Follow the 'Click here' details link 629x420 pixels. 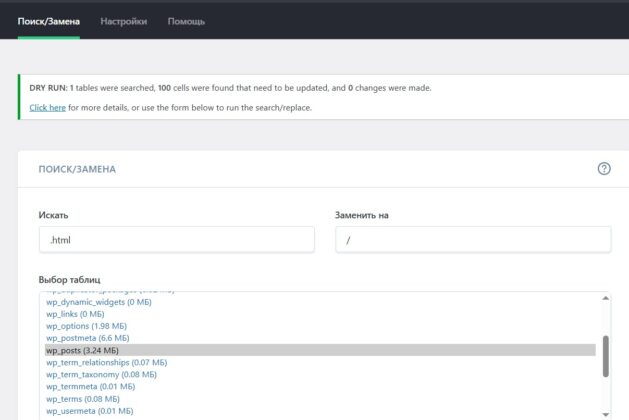(47, 107)
